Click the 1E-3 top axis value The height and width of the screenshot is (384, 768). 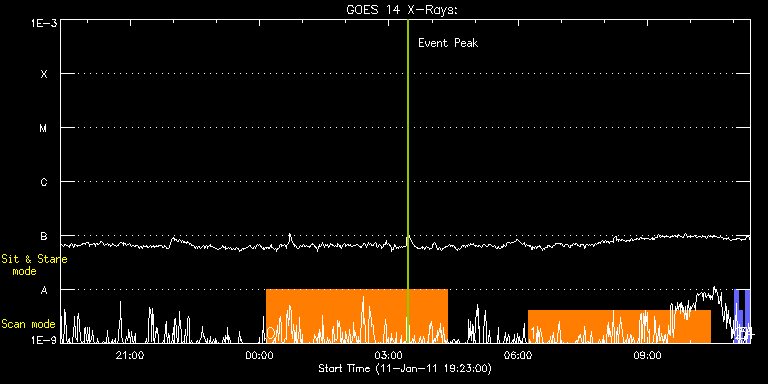[43, 23]
